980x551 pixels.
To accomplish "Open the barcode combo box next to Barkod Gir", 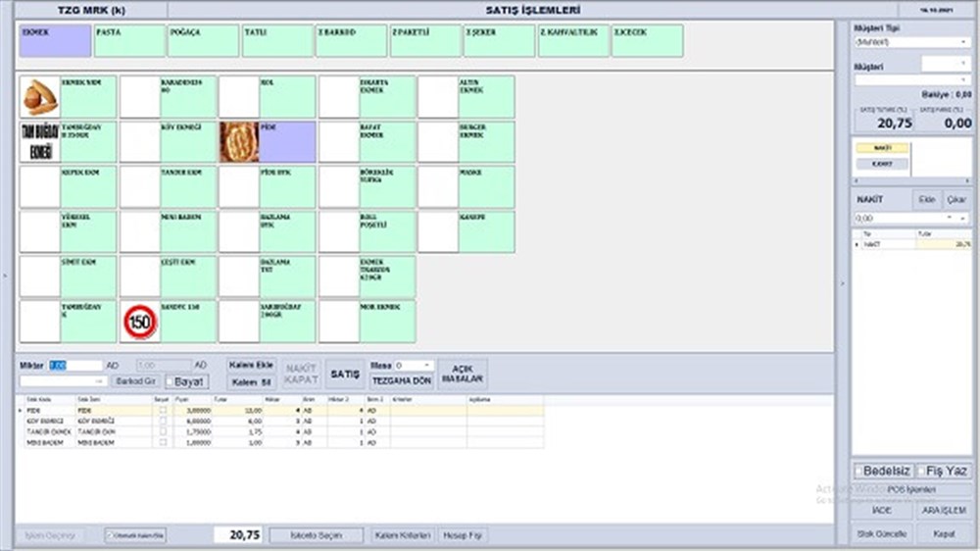I will click(63, 380).
